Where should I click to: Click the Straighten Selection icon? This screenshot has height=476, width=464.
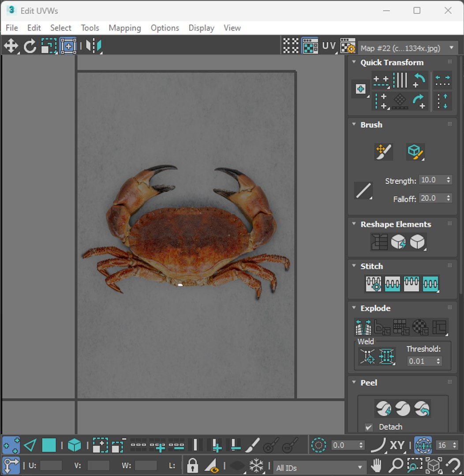click(x=379, y=242)
